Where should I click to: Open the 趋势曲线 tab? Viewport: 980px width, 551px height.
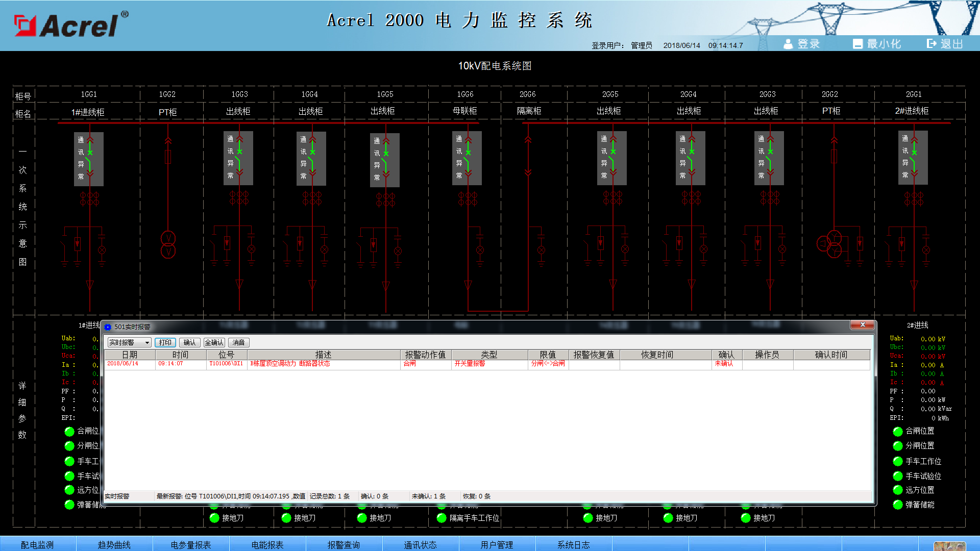tap(114, 544)
